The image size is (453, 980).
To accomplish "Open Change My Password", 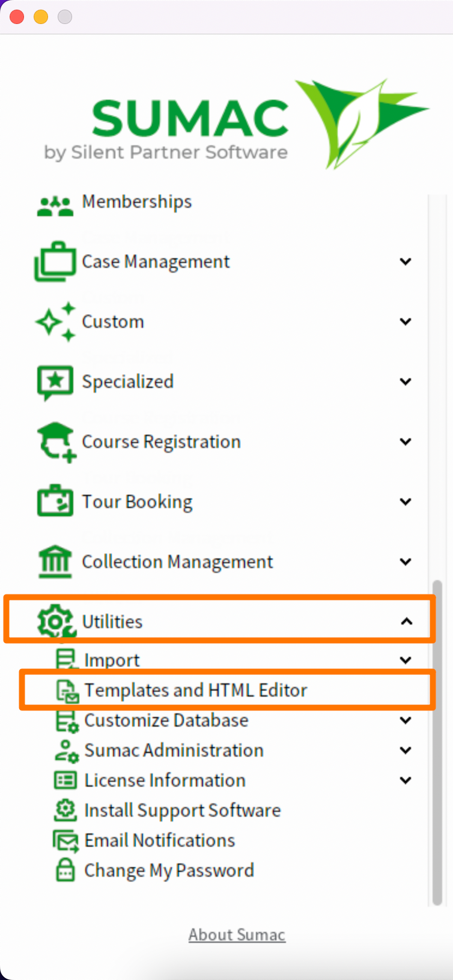I will 169,871.
